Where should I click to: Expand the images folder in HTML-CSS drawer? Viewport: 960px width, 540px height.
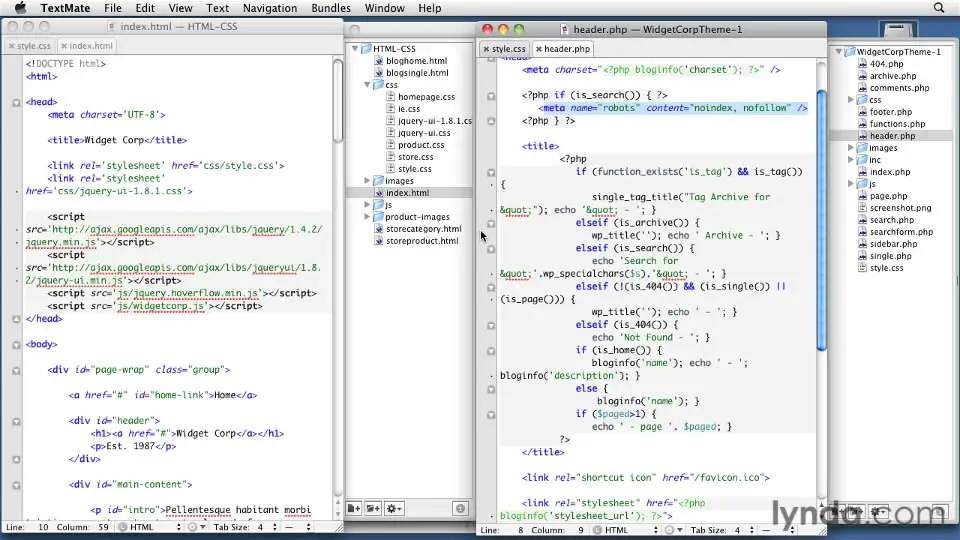point(367,181)
